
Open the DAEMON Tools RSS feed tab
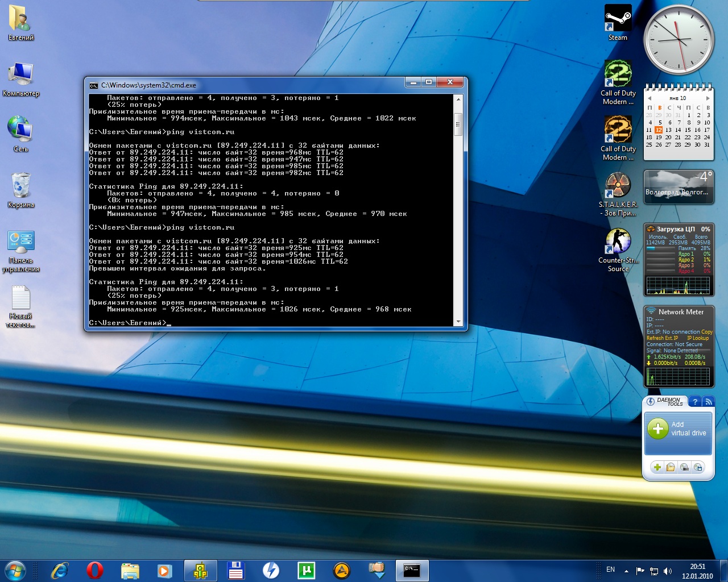click(x=708, y=402)
